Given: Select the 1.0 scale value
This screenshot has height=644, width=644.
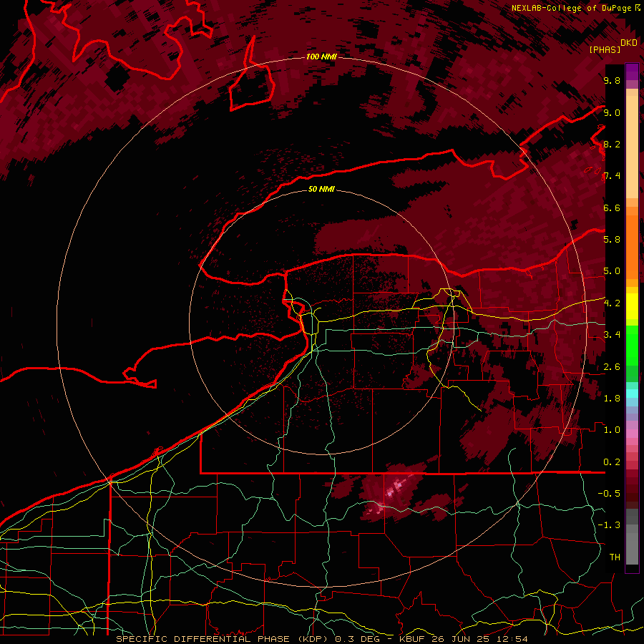Looking at the screenshot, I should [612, 429].
